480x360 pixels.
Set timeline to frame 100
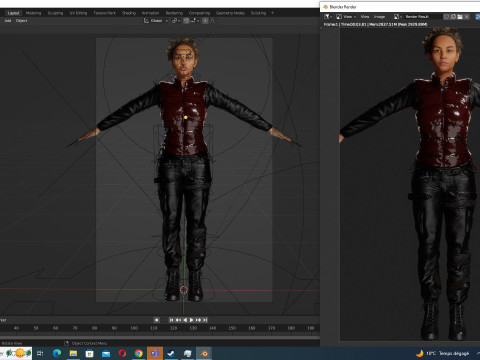pos(134,328)
